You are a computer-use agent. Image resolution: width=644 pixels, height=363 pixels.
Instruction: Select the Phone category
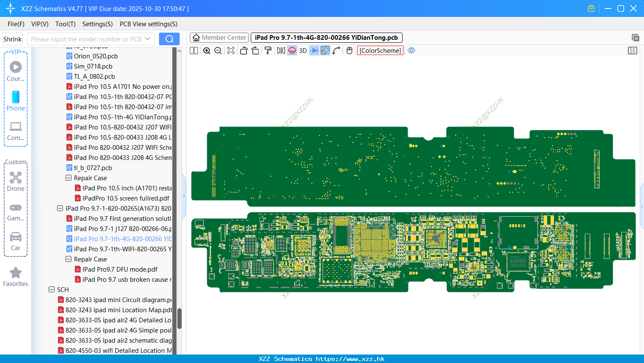pos(16,101)
